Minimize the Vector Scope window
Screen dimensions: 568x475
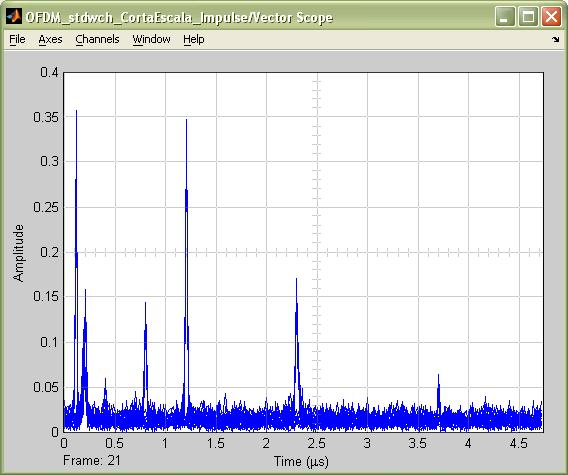click(505, 17)
